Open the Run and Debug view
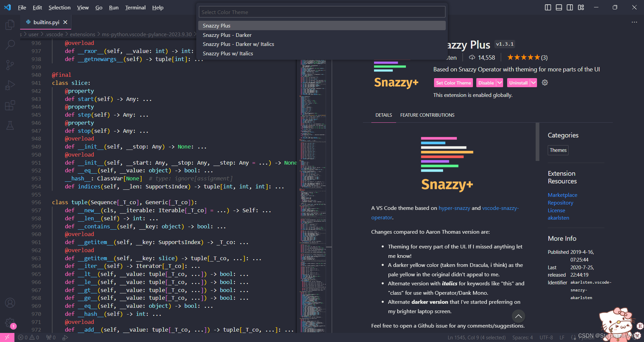This screenshot has height=342, width=644. [x=10, y=85]
